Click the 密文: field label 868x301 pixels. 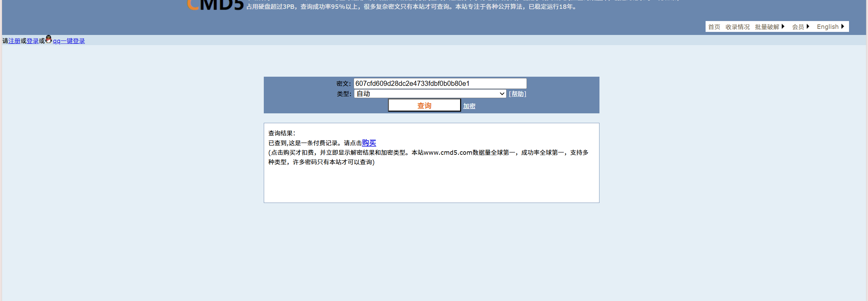343,84
